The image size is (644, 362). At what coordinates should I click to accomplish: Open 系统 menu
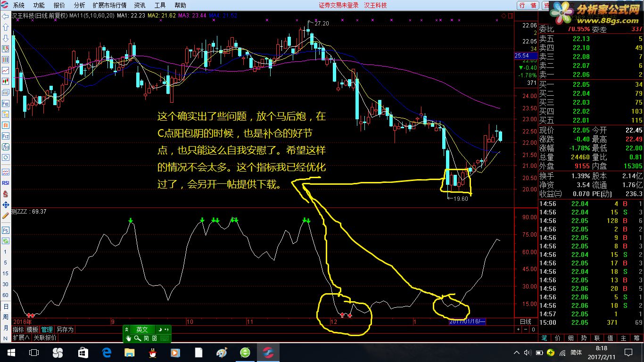[18, 5]
